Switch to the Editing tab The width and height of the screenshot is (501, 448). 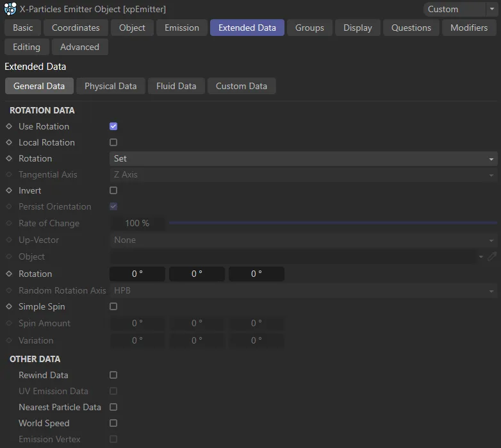[26, 47]
